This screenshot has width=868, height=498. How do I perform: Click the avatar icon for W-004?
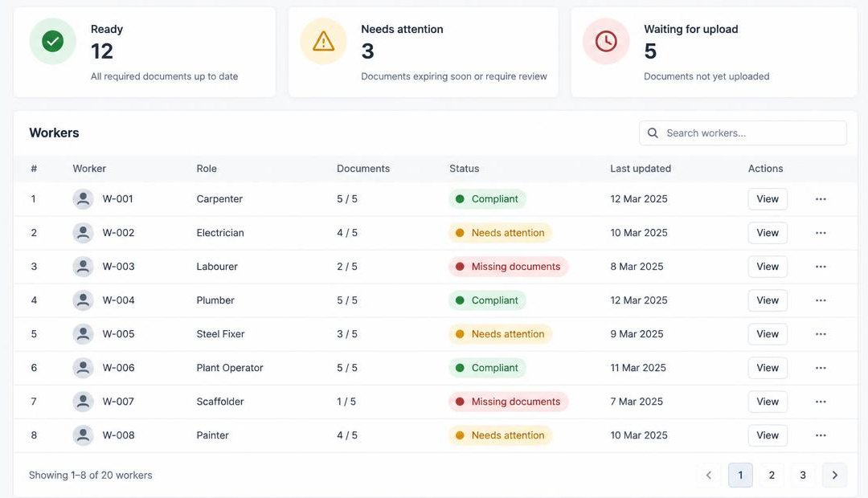click(x=83, y=300)
